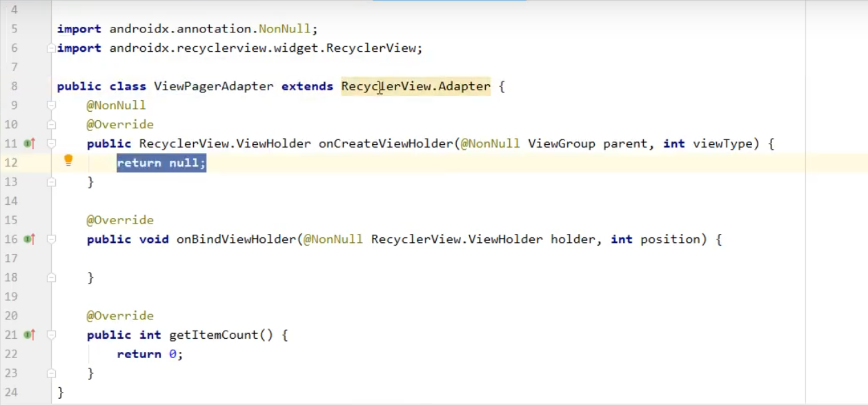This screenshot has height=405, width=868.
Task: Click the @Override annotation above getItemCount
Action: pyautogui.click(x=120, y=315)
